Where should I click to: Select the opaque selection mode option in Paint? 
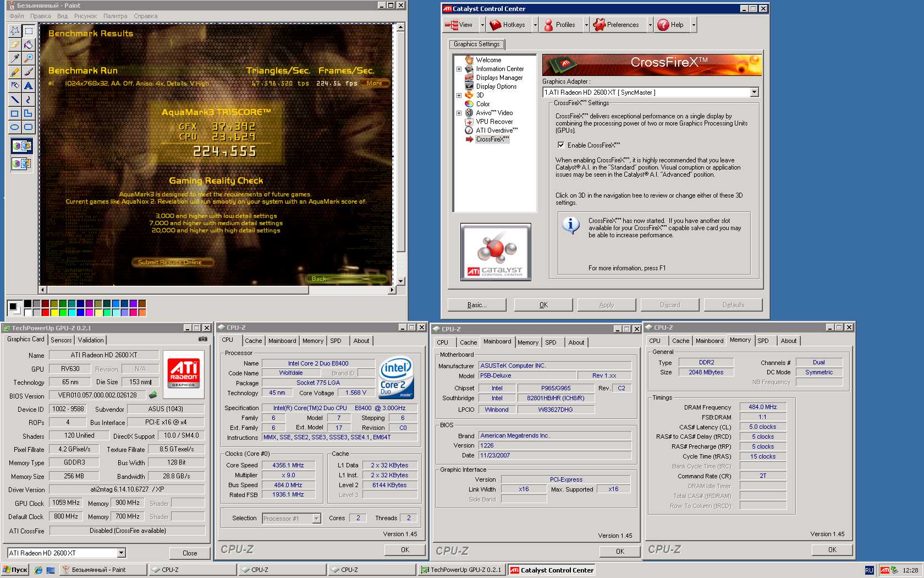pyautogui.click(x=22, y=146)
